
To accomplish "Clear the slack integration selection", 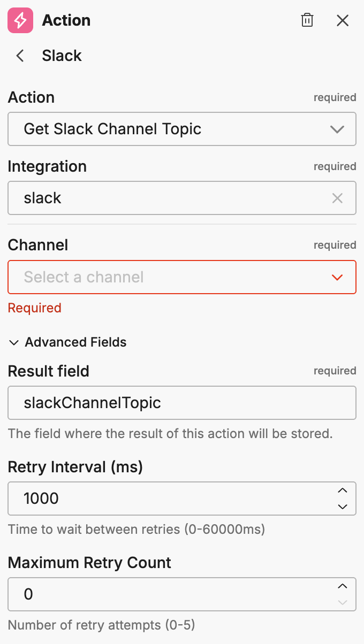I will [337, 198].
